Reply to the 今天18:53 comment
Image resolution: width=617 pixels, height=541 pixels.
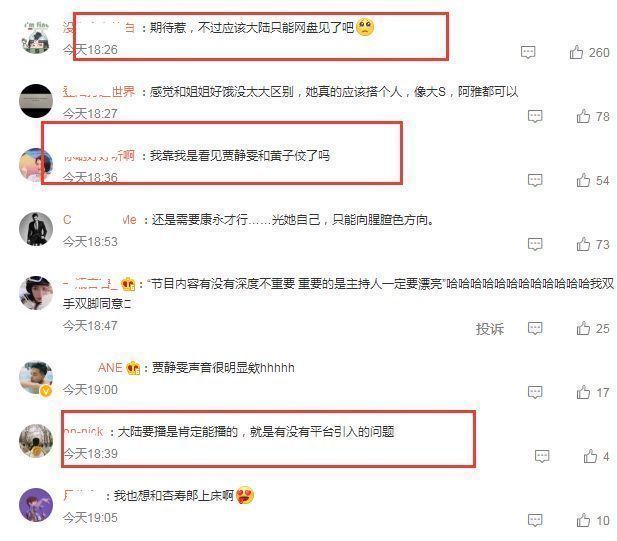coord(535,244)
